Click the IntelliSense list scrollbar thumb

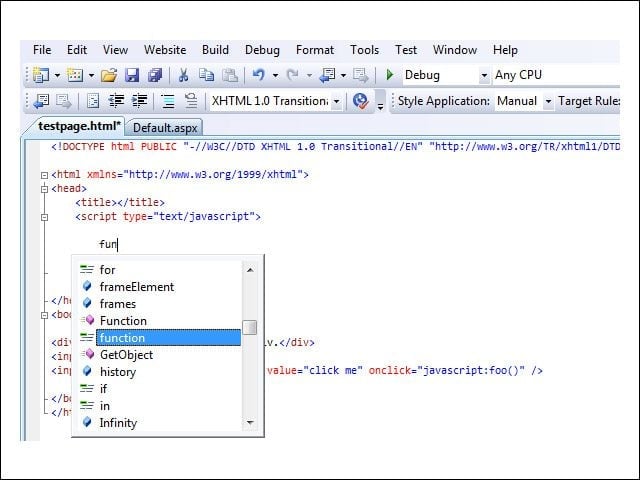[249, 327]
